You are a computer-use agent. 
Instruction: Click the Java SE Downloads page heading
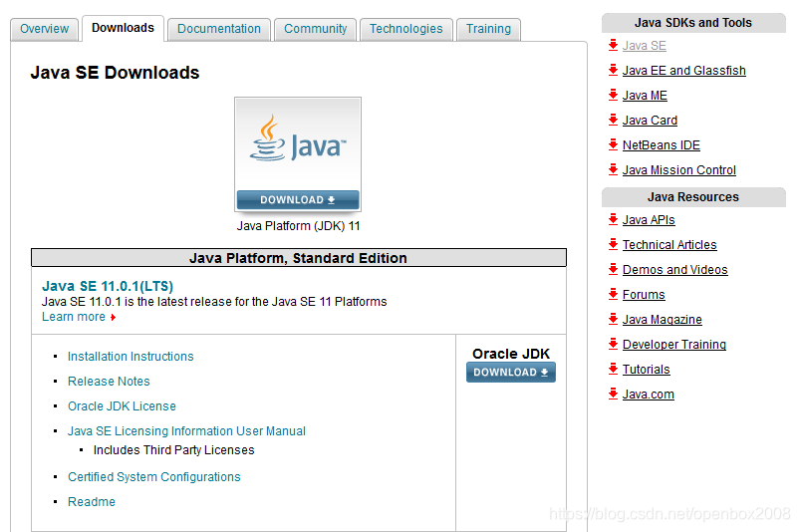[x=115, y=73]
